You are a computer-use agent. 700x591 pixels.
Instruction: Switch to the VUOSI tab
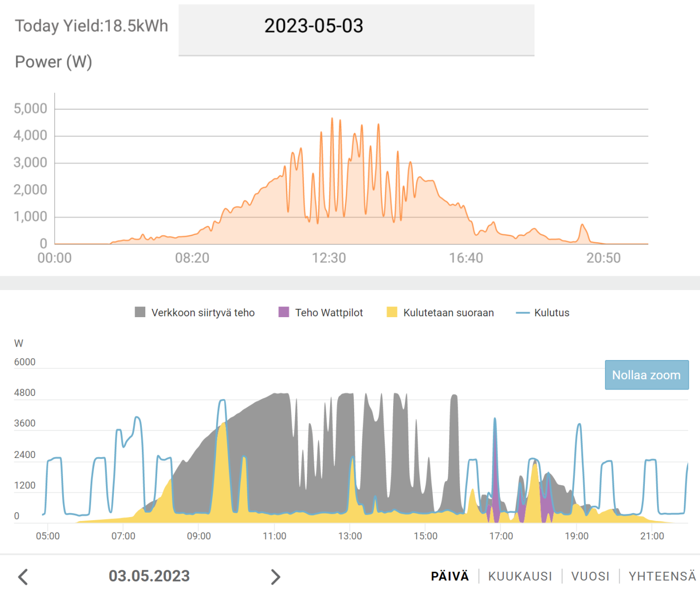(x=591, y=576)
